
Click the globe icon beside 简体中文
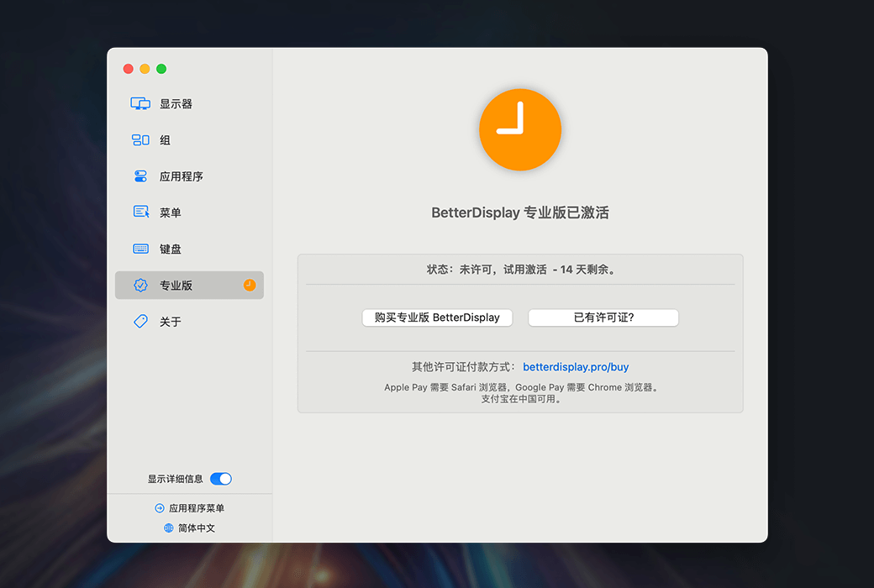169,528
